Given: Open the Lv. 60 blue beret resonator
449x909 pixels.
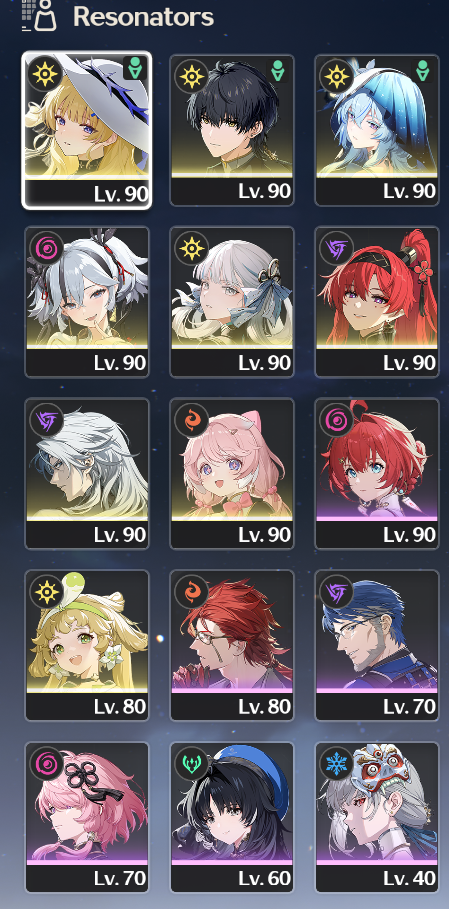Looking at the screenshot, I should [x=232, y=817].
